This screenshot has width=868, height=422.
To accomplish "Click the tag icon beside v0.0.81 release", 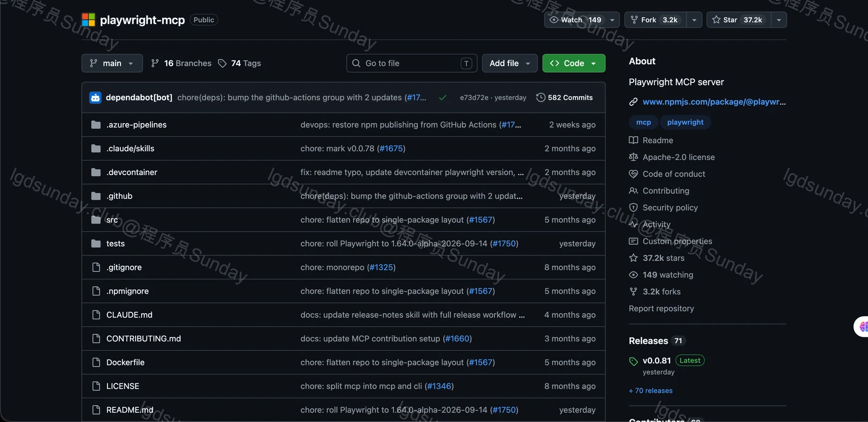I will coord(633,361).
